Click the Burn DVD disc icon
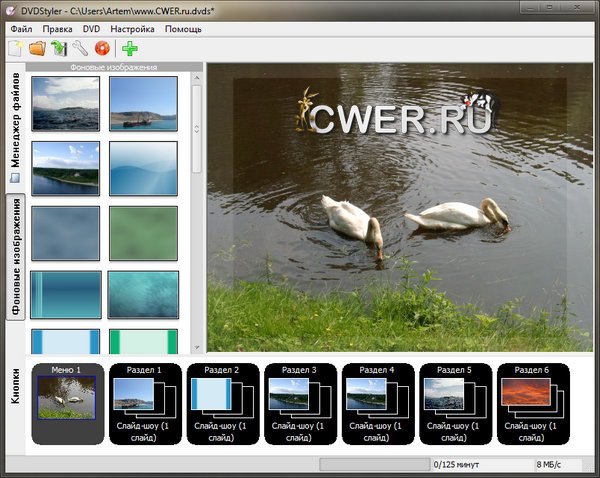 pos(101,48)
